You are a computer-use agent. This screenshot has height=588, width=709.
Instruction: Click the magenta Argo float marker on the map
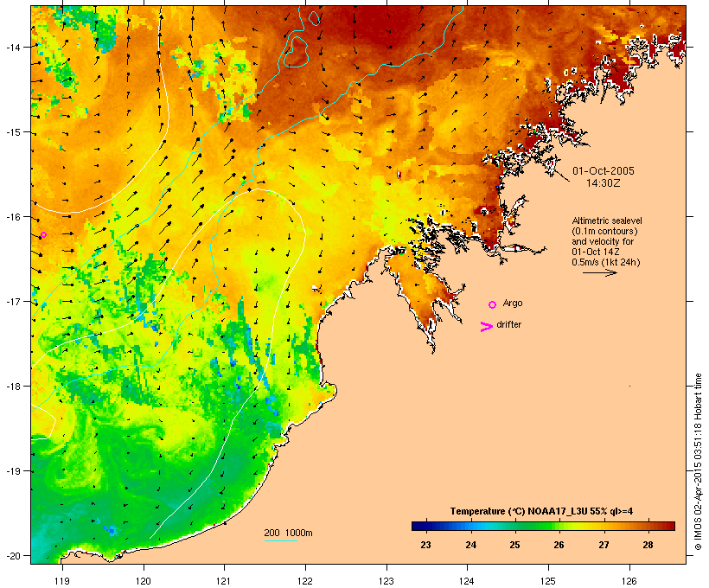(43, 234)
